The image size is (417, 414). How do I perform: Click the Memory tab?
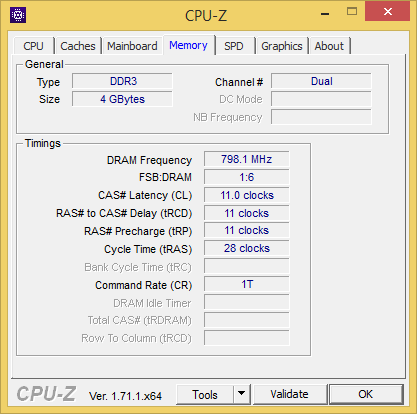(x=188, y=45)
